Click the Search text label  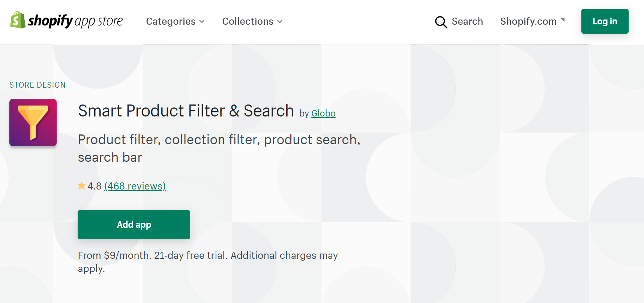tap(467, 21)
